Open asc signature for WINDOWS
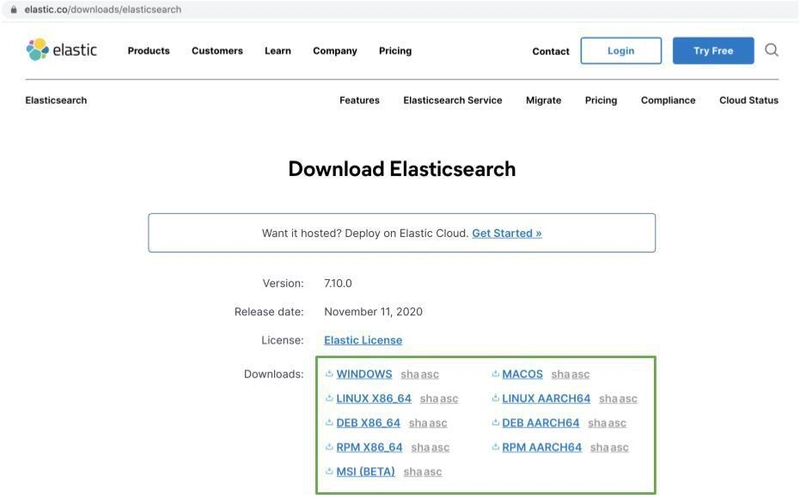Screen dimensions: 800x499 (x=430, y=374)
